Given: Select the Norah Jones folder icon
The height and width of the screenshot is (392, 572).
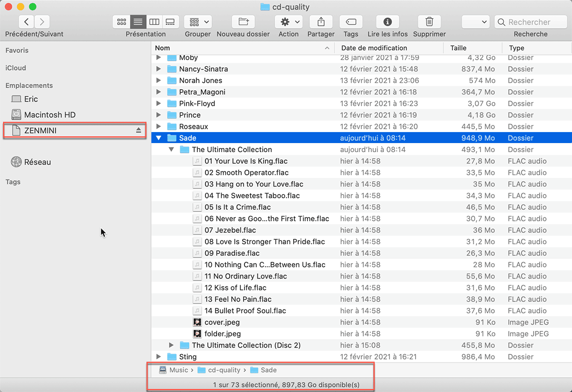Looking at the screenshot, I should (x=172, y=81).
